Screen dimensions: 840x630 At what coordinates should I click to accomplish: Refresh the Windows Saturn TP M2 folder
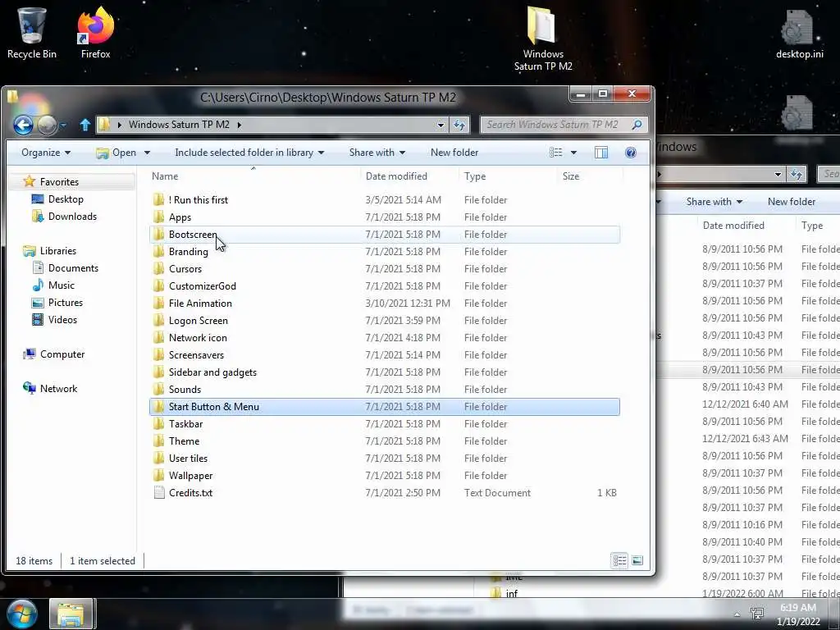click(459, 125)
